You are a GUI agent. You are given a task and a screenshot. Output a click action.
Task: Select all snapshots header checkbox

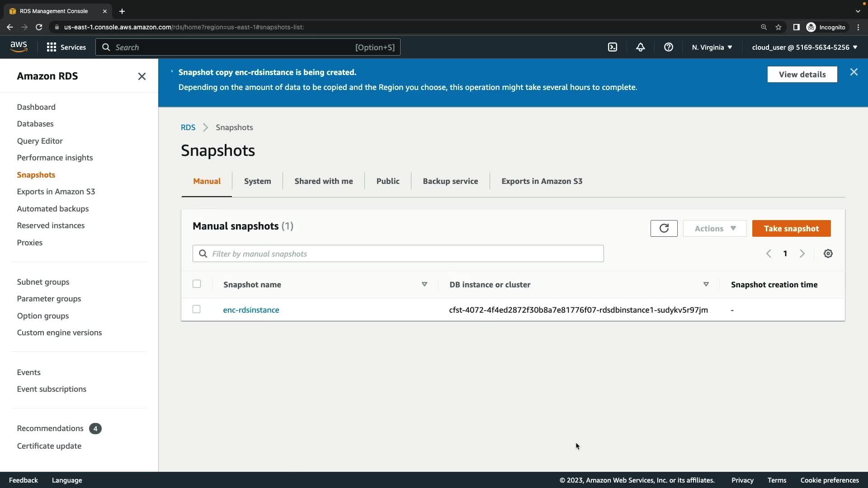tap(197, 284)
